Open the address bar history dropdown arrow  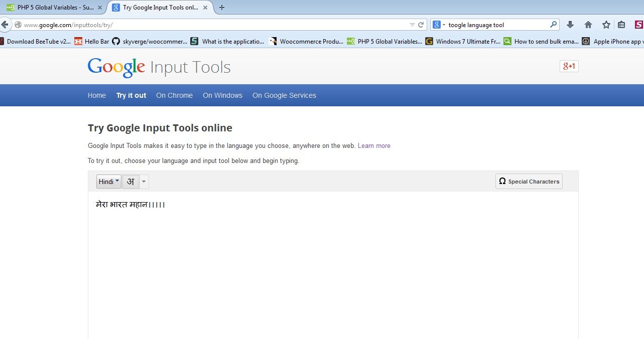click(x=412, y=25)
